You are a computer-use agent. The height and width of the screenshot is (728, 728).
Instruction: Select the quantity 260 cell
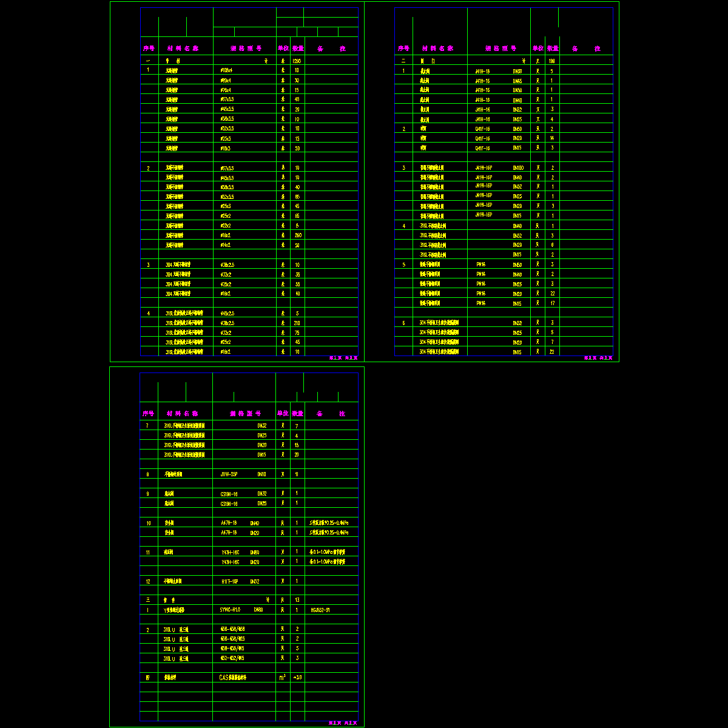297,235
